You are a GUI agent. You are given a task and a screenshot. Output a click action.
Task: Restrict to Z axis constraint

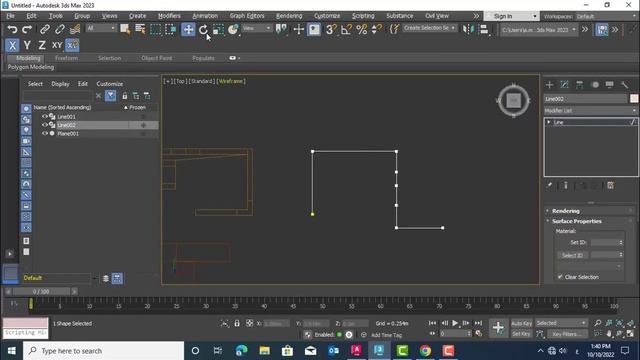pyautogui.click(x=42, y=45)
